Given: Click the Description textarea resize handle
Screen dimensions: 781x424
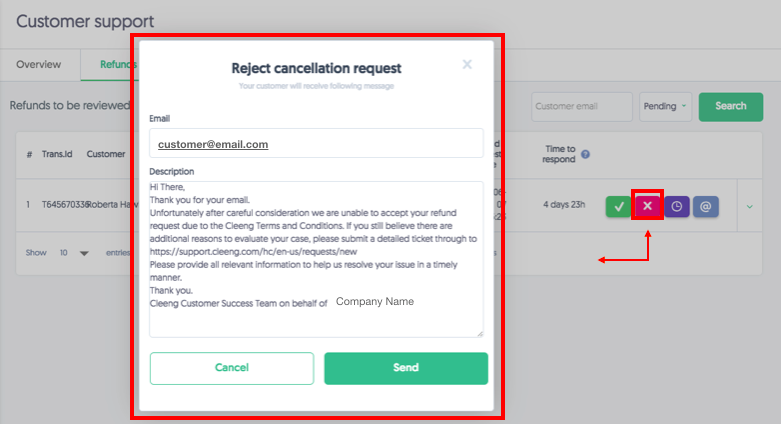Looking at the screenshot, I should [x=480, y=334].
